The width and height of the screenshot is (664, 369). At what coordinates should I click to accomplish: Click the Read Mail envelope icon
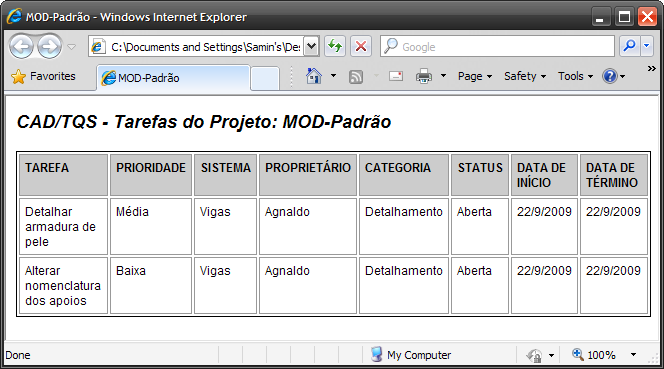[396, 76]
